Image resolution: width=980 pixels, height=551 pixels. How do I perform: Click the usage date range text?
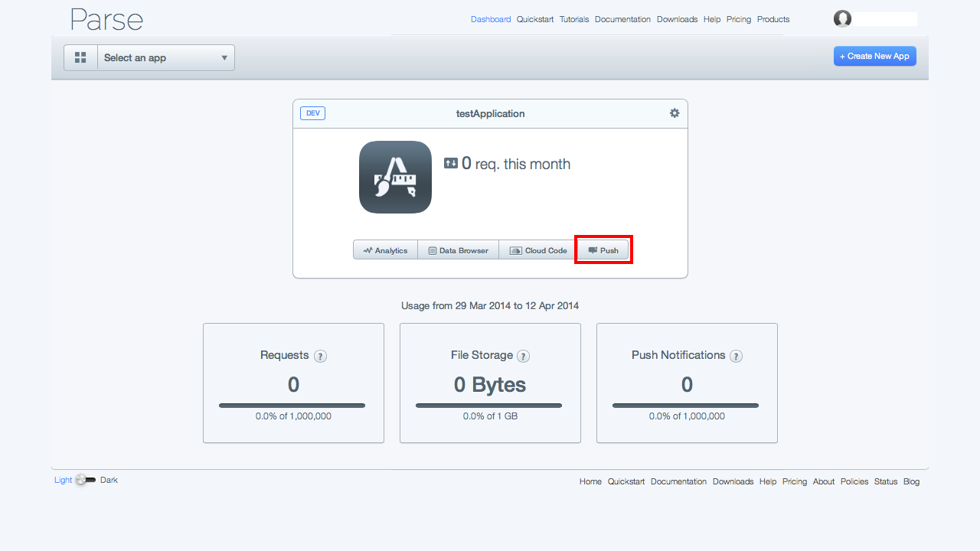coord(490,305)
